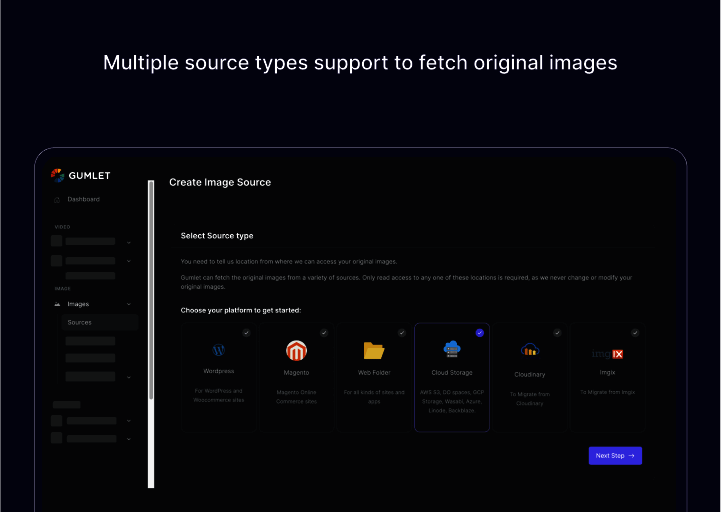This screenshot has width=721, height=513.
Task: Pick the Cloud Storage icon
Action: pos(452,349)
